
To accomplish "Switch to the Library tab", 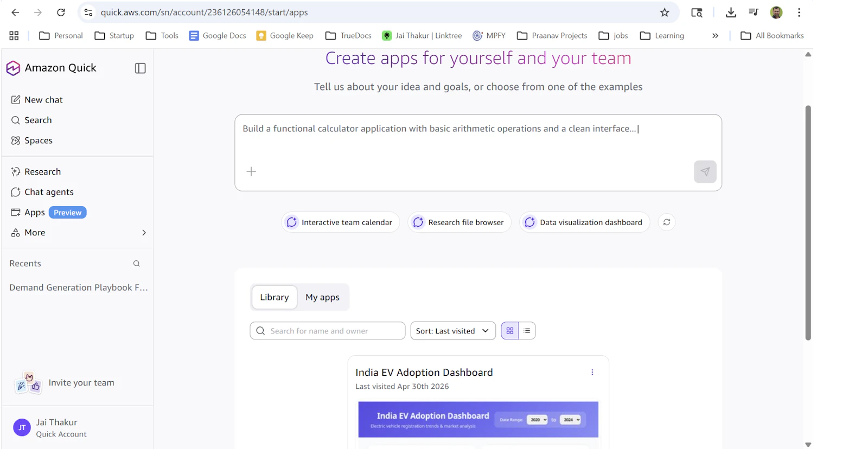I will click(x=275, y=297).
